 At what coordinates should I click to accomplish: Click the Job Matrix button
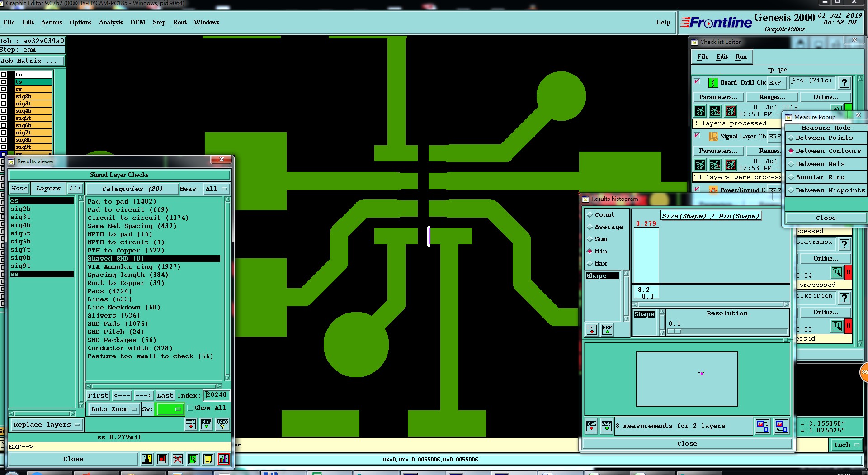click(x=32, y=61)
